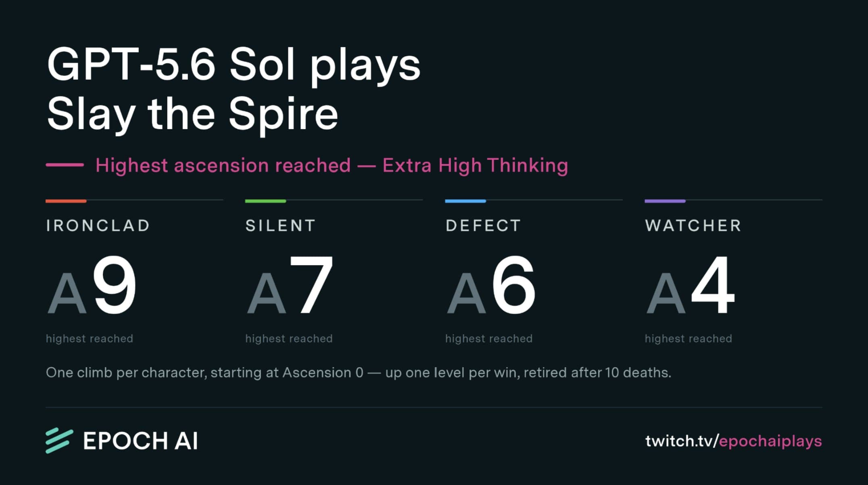The height and width of the screenshot is (485, 868).
Task: Open the twitch.tv/epochaiplays link
Action: [733, 441]
